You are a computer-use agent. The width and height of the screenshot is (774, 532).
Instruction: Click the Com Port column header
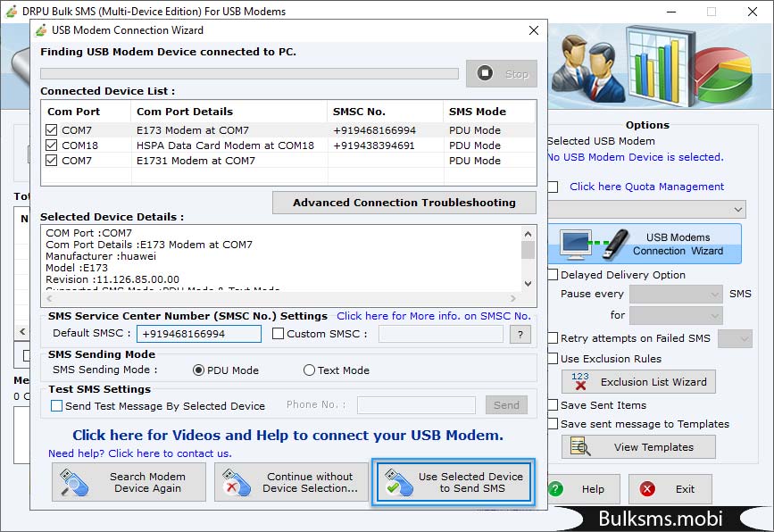pyautogui.click(x=86, y=112)
